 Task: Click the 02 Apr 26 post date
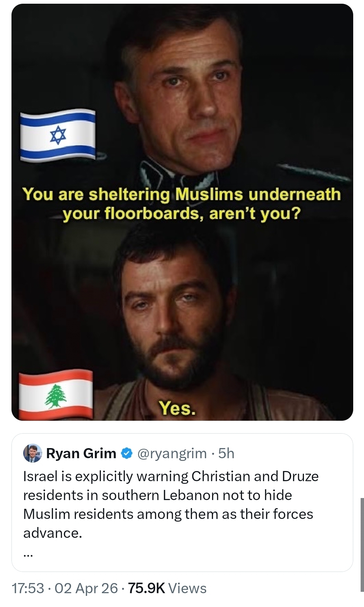coord(86,588)
